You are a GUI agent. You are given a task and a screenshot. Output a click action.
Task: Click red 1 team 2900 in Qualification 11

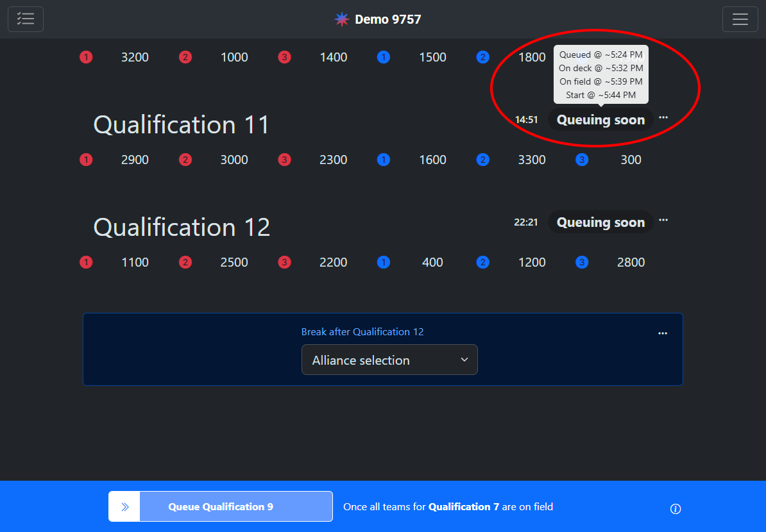[135, 160]
